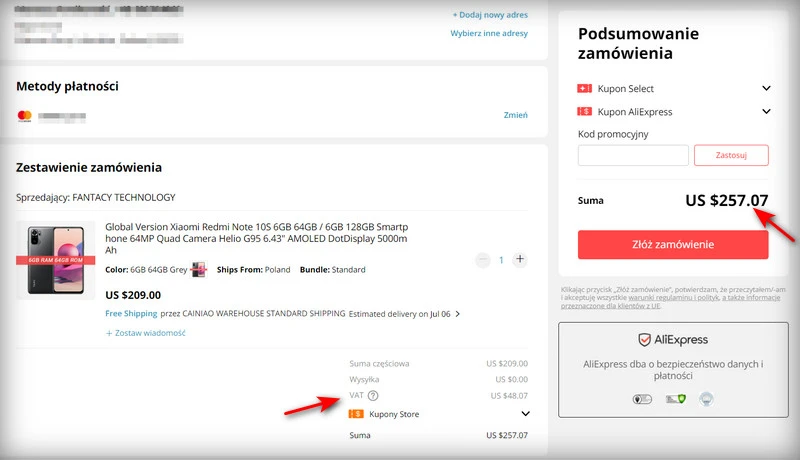The image size is (800, 460).
Task: Click the orange Kupony Store icon
Action: point(356,414)
